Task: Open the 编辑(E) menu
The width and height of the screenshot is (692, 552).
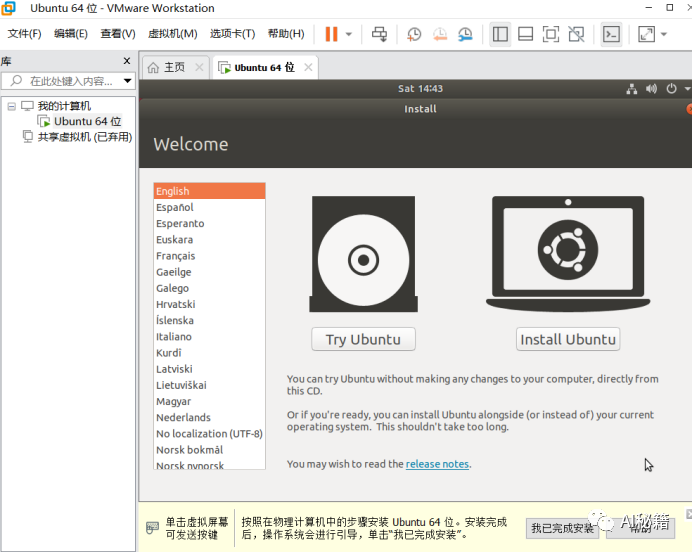Action: pyautogui.click(x=71, y=34)
